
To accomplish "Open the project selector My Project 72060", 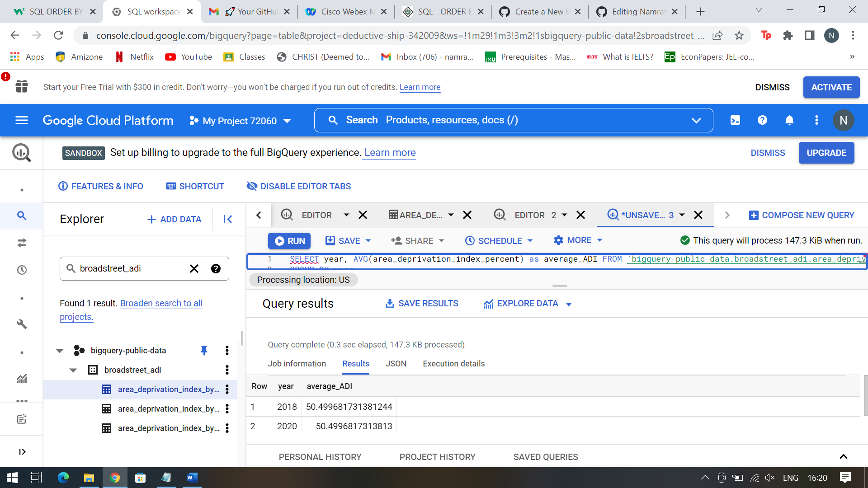I will (240, 121).
